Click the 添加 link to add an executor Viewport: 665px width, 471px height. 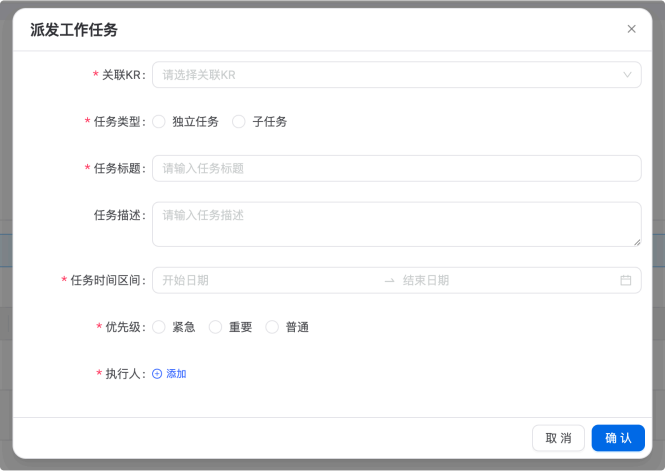pyautogui.click(x=176, y=374)
